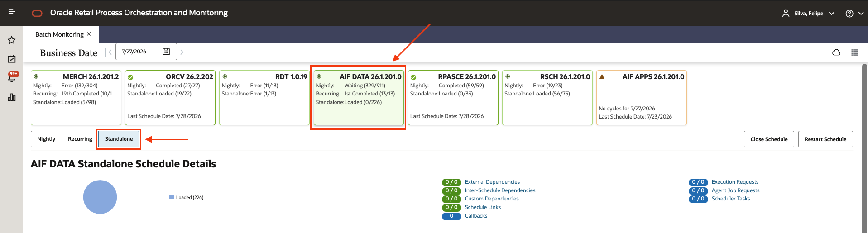The width and height of the screenshot is (868, 233).
Task: Click the Restart Schedule button
Action: (825, 139)
